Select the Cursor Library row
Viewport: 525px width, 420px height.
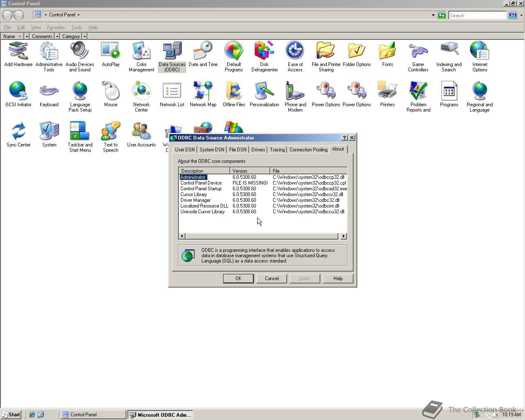click(263, 194)
